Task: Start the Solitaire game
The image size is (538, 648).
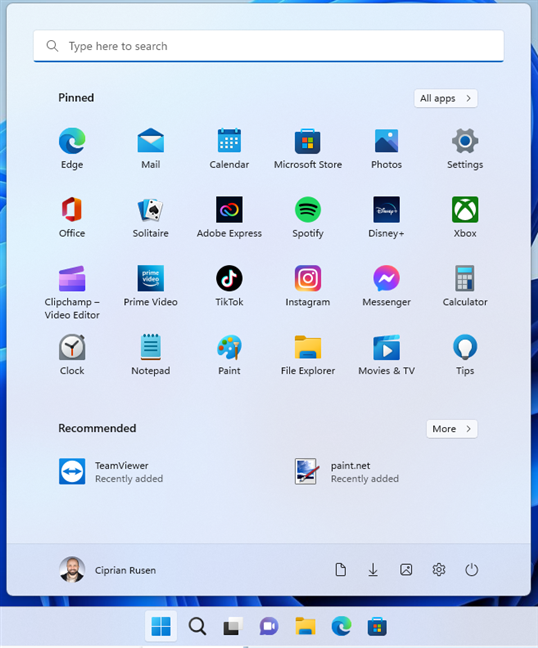Action: tap(150, 217)
